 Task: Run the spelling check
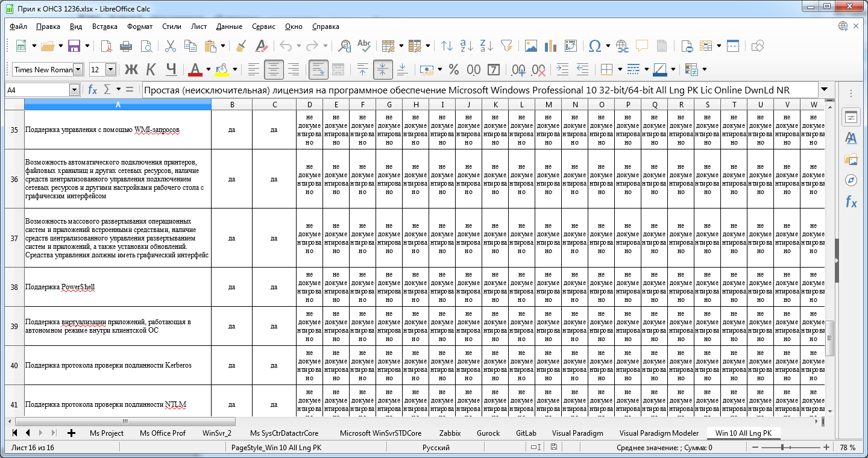tap(364, 46)
